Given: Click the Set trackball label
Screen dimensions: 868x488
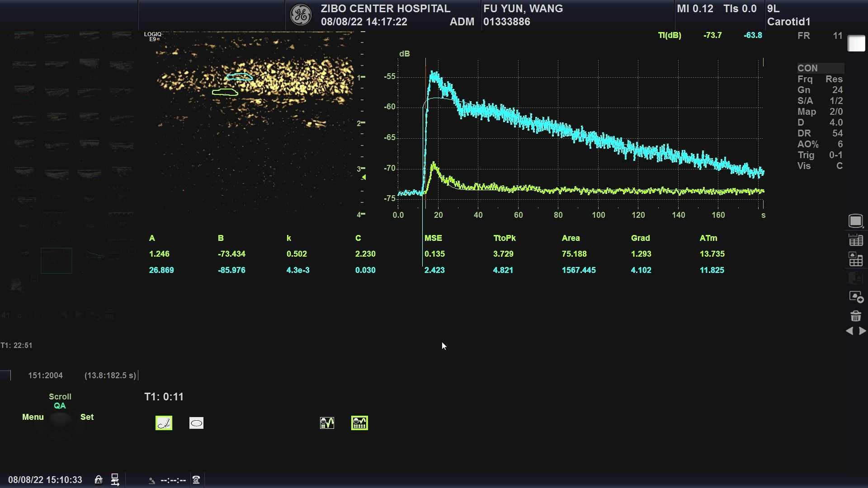Looking at the screenshot, I should pyautogui.click(x=87, y=417).
